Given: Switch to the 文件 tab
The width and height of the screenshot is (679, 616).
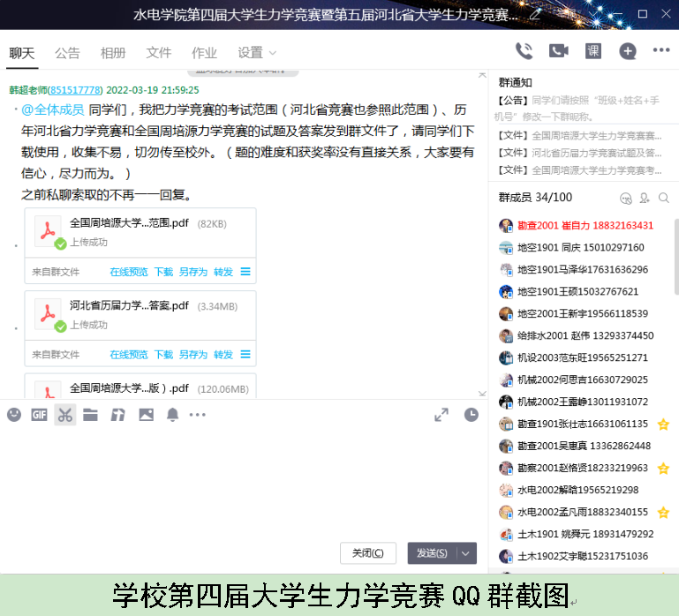Looking at the screenshot, I should pos(159,53).
